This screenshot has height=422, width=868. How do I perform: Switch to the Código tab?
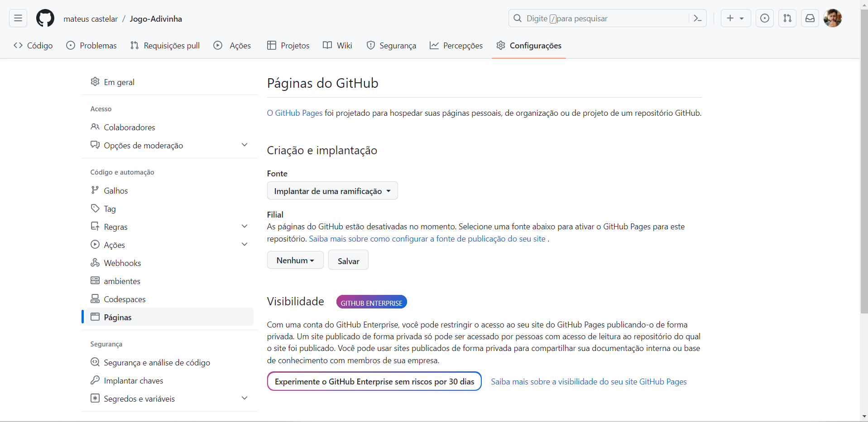(34, 45)
